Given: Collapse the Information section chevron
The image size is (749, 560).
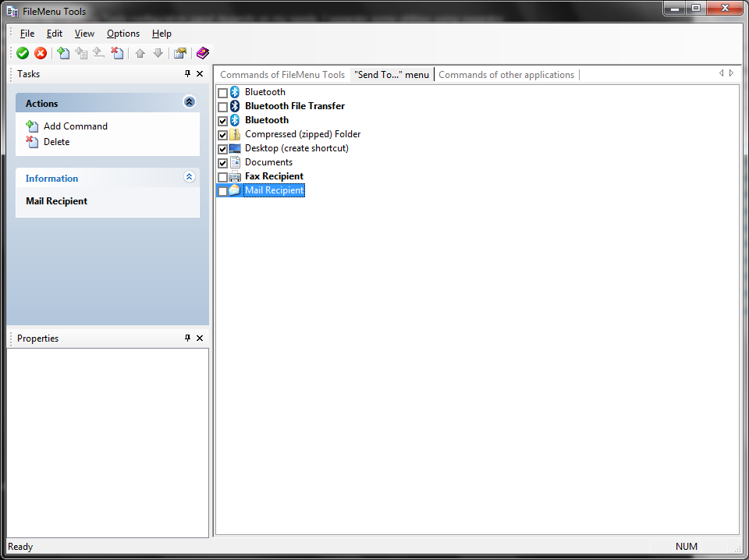Looking at the screenshot, I should pyautogui.click(x=189, y=176).
